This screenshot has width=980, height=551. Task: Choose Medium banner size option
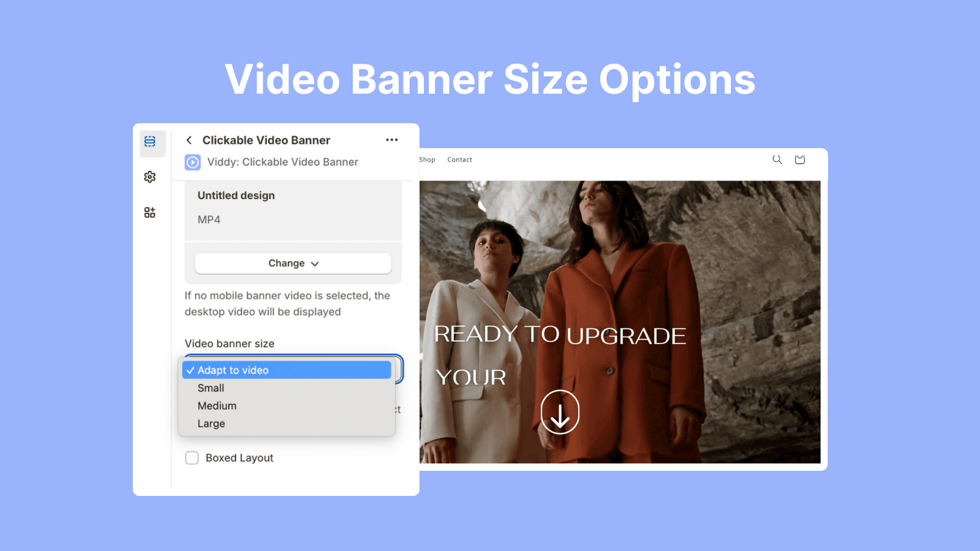[x=217, y=406]
